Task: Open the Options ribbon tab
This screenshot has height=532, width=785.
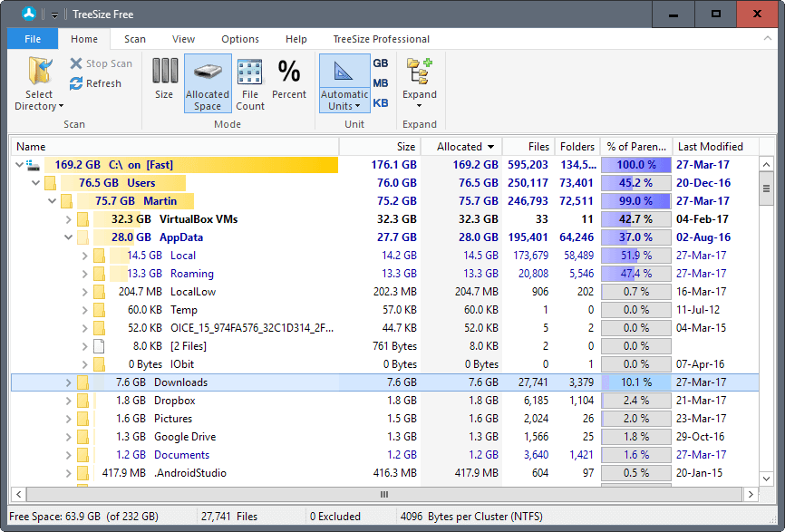Action: (240, 39)
